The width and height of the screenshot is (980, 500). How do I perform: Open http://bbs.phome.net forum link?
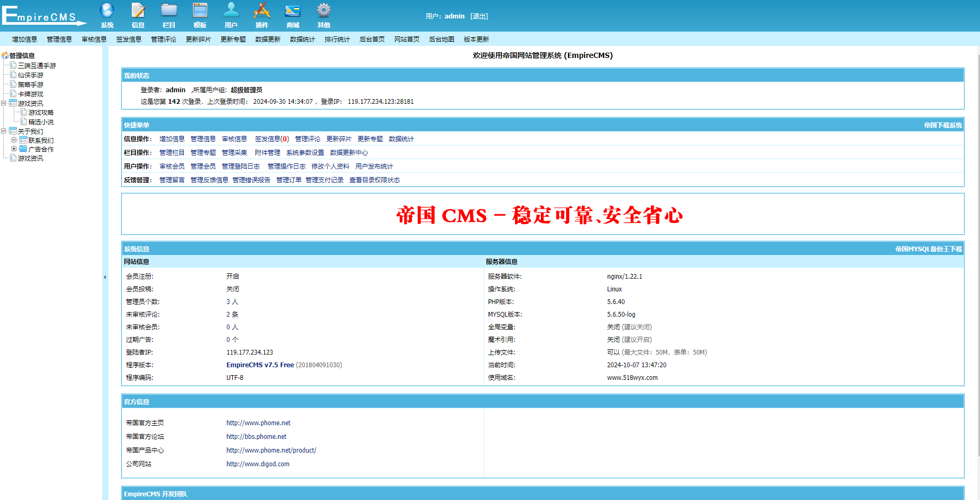(256, 437)
